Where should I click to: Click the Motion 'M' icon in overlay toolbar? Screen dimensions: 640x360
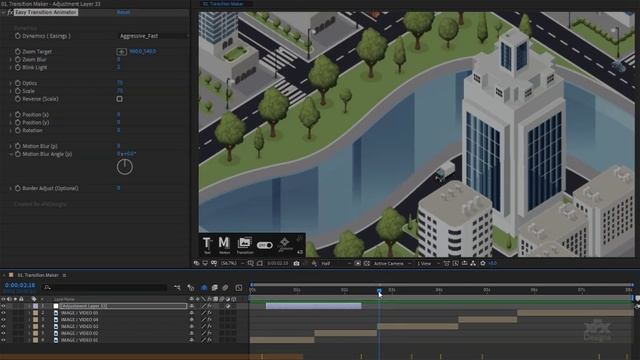224,244
